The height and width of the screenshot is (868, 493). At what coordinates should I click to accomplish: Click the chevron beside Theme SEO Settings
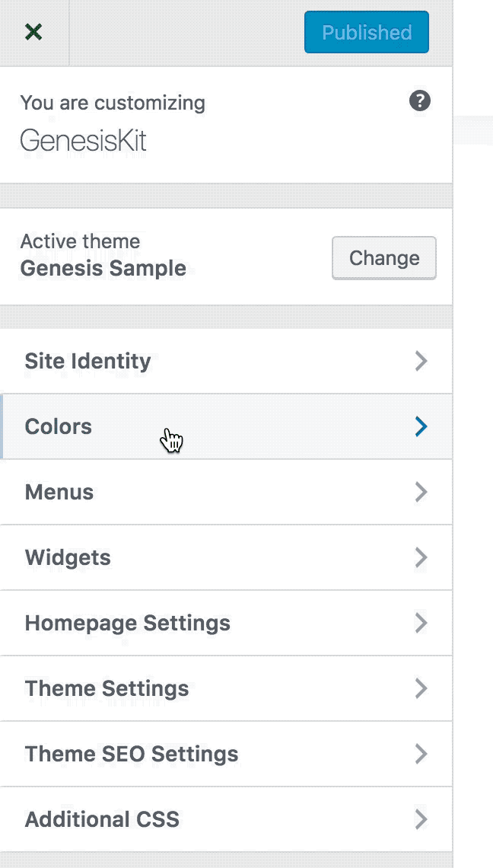click(x=421, y=754)
